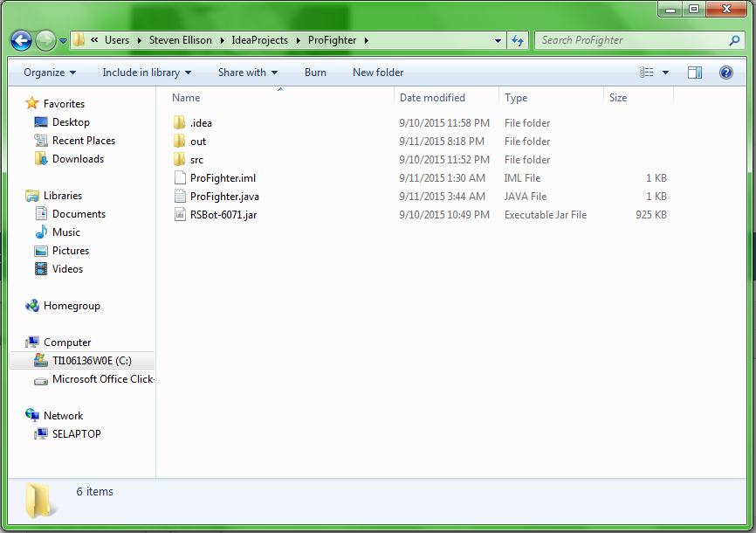Expand the arrow after IdeaProjects breadcrumb
This screenshot has width=756, height=533.
[x=298, y=40]
